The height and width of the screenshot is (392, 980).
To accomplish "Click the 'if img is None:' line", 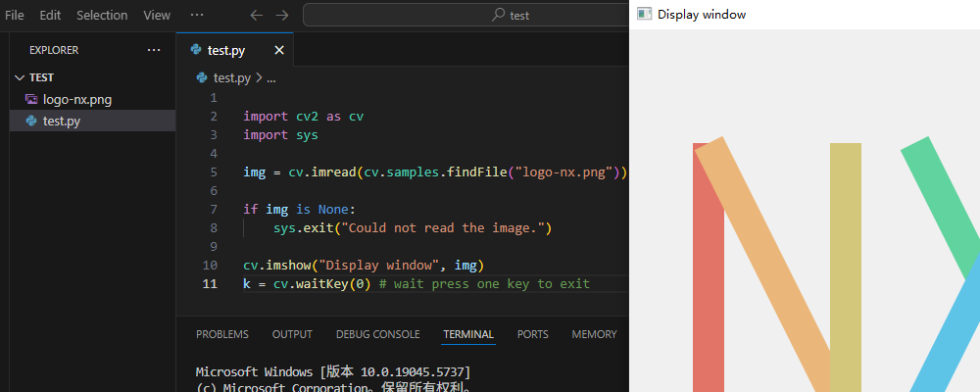I will point(299,210).
